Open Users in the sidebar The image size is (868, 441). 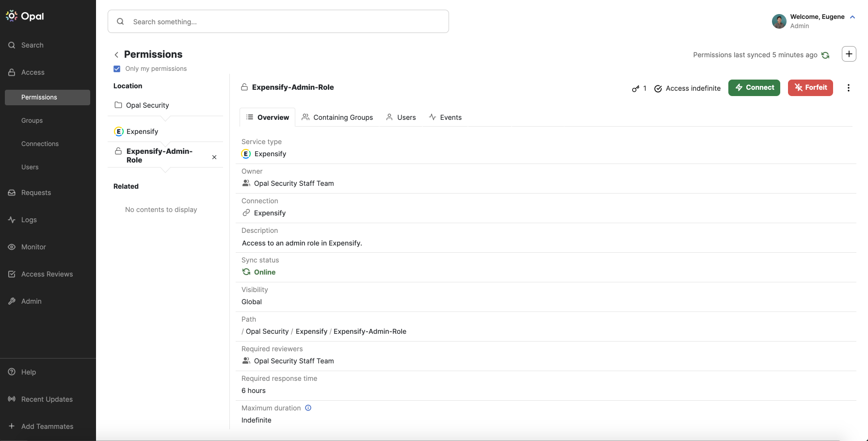tap(30, 167)
